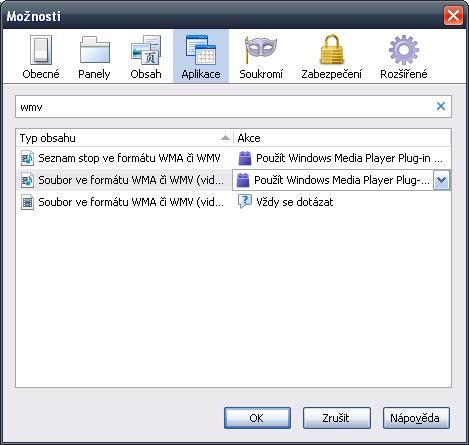469x445 pixels.
Task: Click the Akce column header
Action: 342,138
